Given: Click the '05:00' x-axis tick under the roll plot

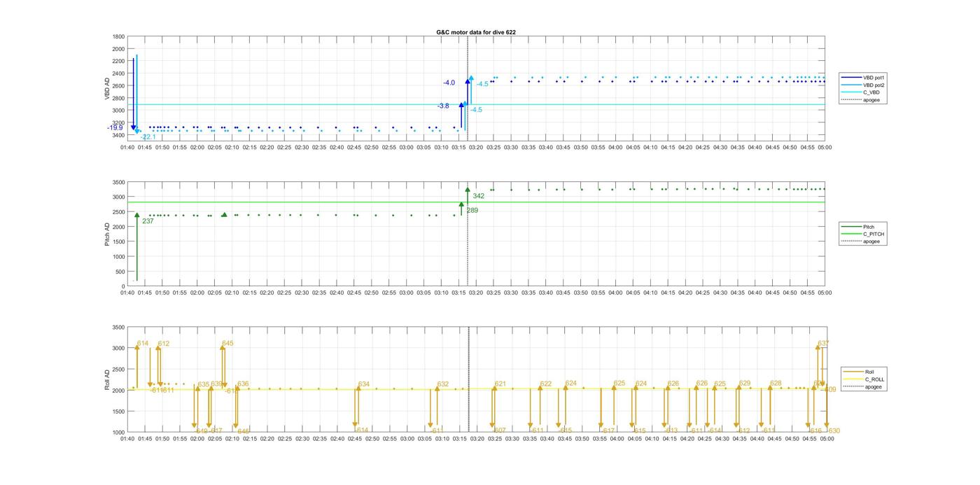Looking at the screenshot, I should coord(826,439).
